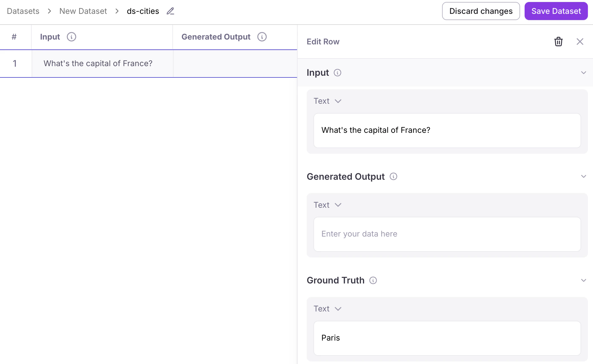The width and height of the screenshot is (593, 364).
Task: Close the Edit Row panel with the X icon
Action: point(580,41)
